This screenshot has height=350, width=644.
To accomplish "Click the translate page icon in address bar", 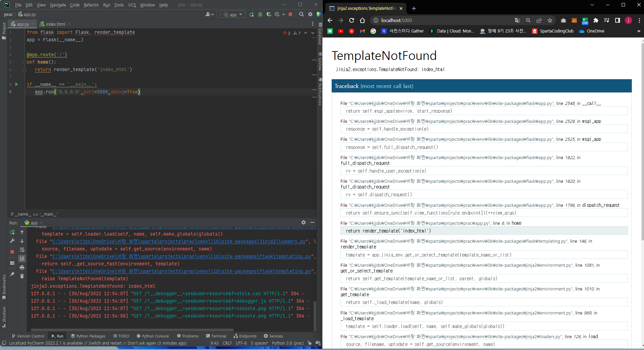I will 517,20.
